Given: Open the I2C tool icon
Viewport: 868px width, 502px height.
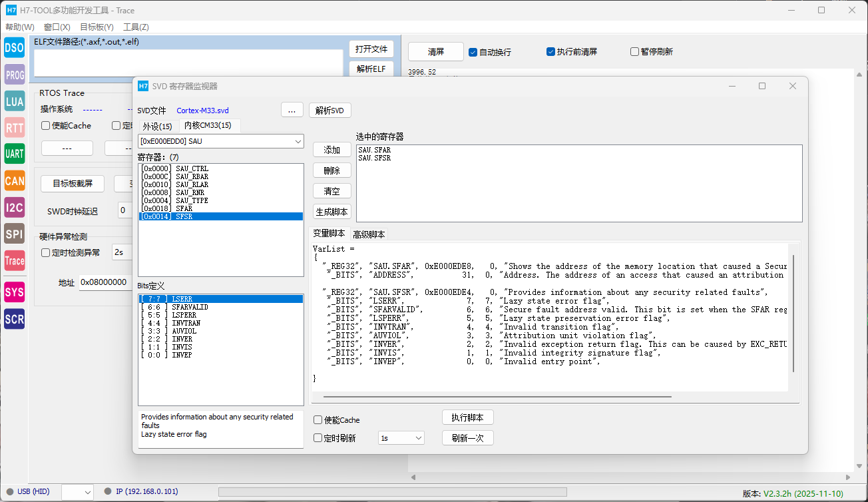Looking at the screenshot, I should click(14, 207).
